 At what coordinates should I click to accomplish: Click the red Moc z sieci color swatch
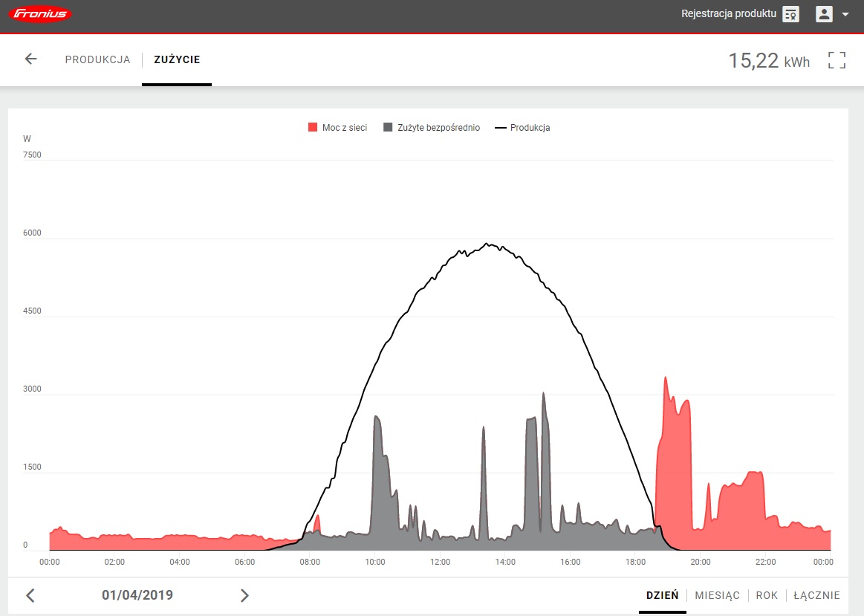pos(313,128)
